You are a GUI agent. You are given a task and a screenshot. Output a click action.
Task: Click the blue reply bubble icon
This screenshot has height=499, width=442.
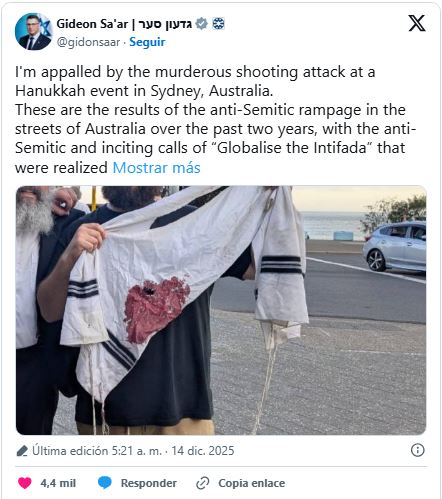105,483
